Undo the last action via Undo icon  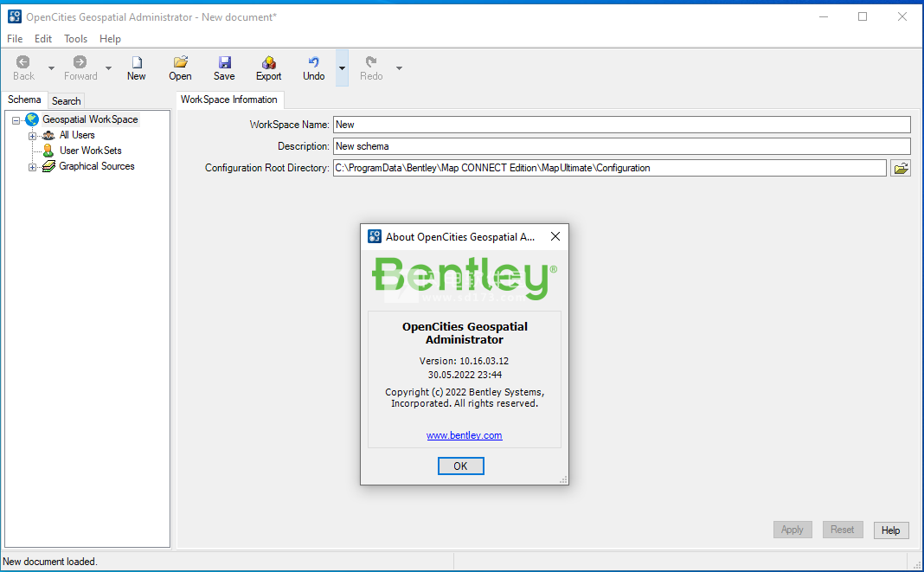(313, 62)
